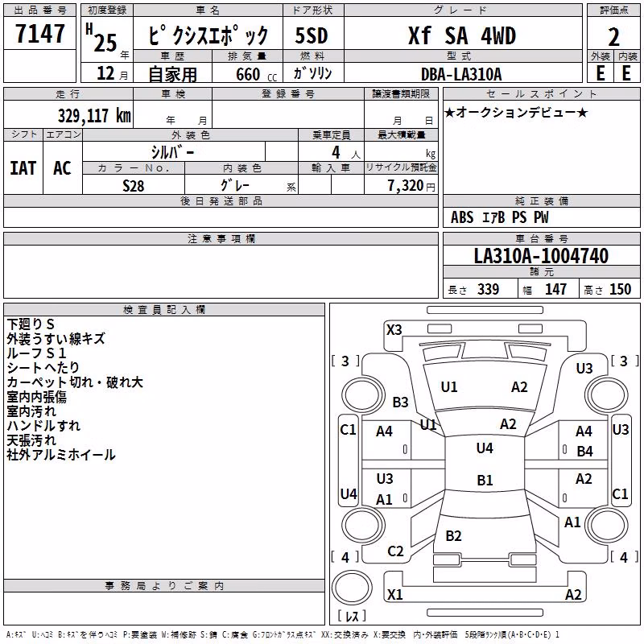Select note 外装うすい線キズ
The image size is (644, 644).
56,339
